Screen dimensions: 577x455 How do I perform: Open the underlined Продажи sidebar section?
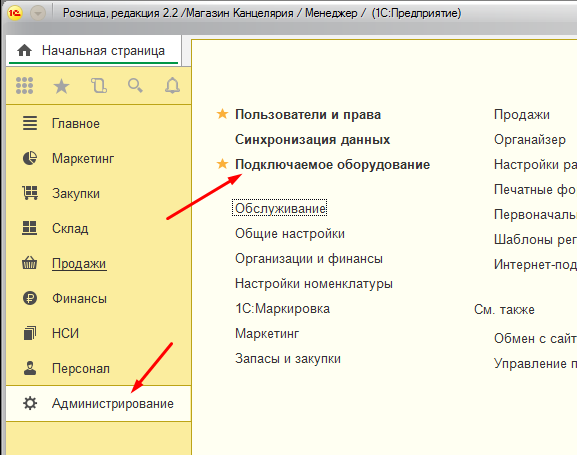tap(79, 264)
